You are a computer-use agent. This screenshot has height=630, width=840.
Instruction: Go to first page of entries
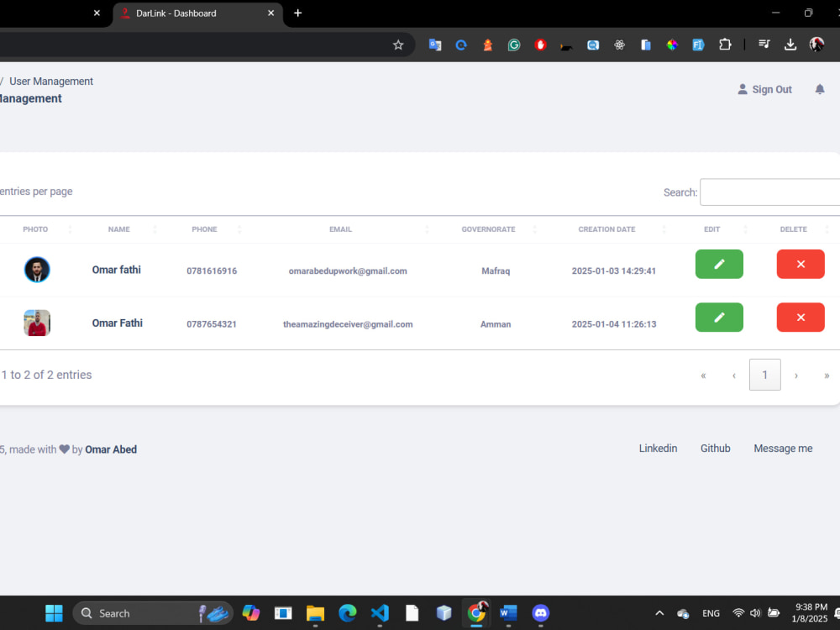[x=703, y=375]
